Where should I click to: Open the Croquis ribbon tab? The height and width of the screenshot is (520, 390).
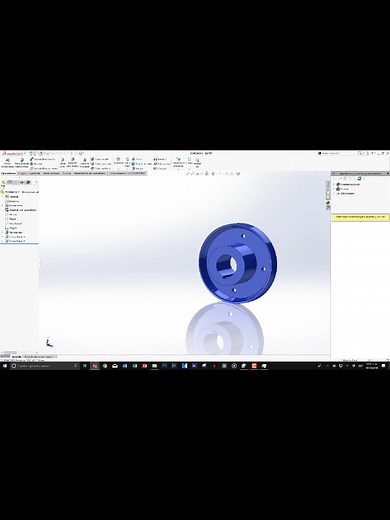[x=22, y=173]
